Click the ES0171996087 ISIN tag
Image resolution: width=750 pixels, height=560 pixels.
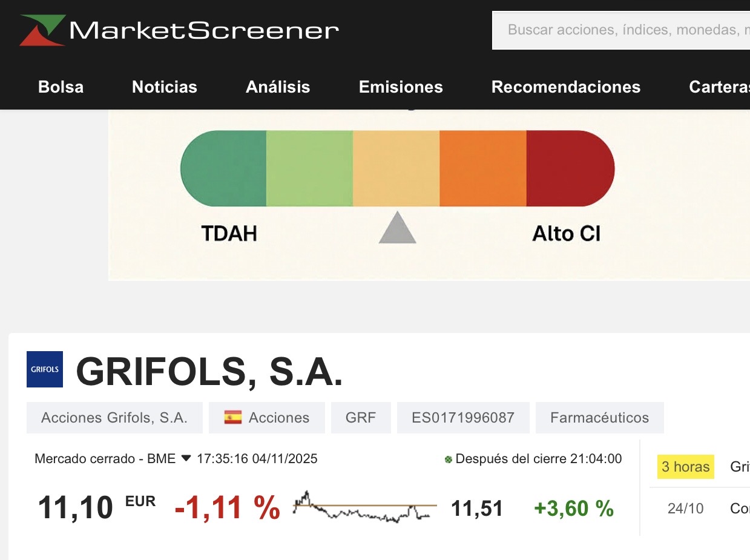463,417
